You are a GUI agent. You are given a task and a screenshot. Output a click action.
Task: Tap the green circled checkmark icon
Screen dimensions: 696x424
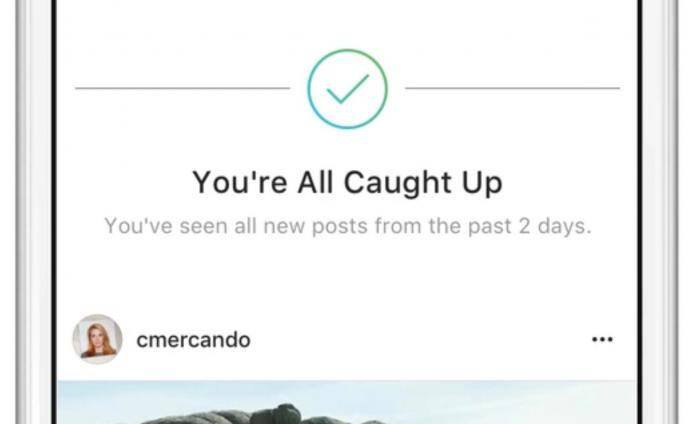[347, 89]
